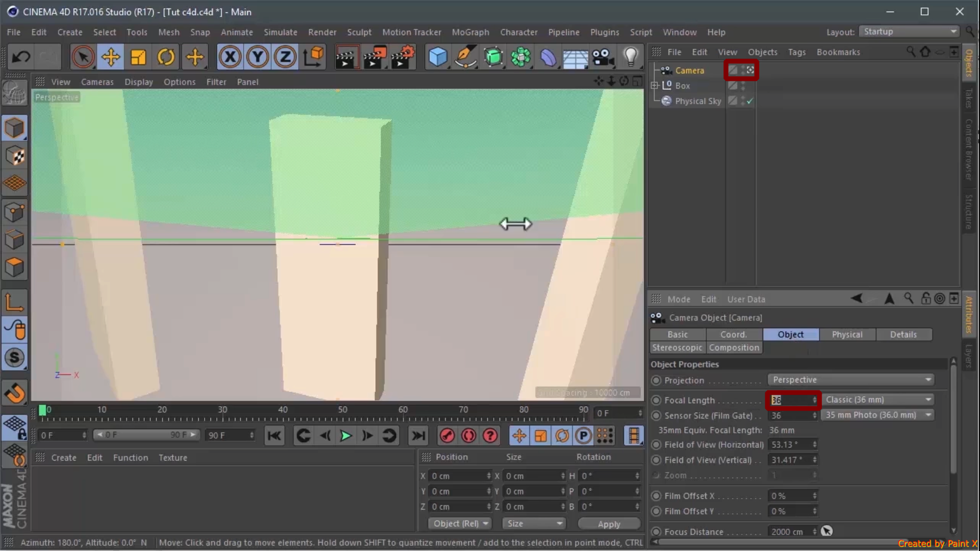Click the Undo arrow icon
Image resolution: width=980 pixels, height=551 pixels.
(21, 57)
